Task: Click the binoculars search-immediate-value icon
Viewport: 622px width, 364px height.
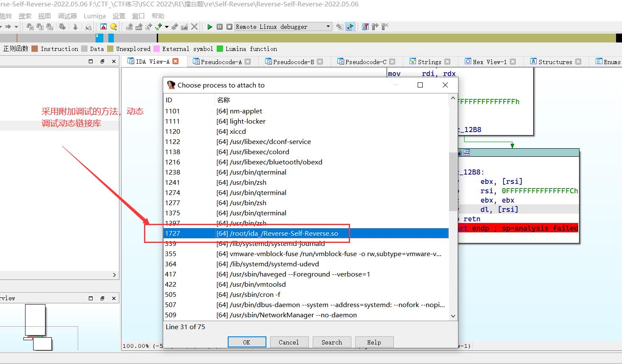Action: point(30,27)
